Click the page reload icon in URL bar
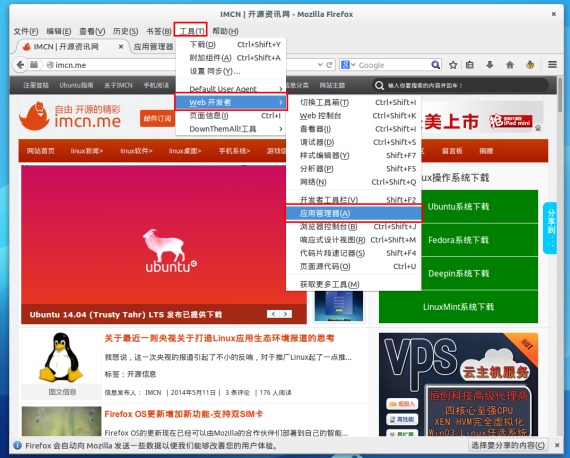 tap(329, 65)
